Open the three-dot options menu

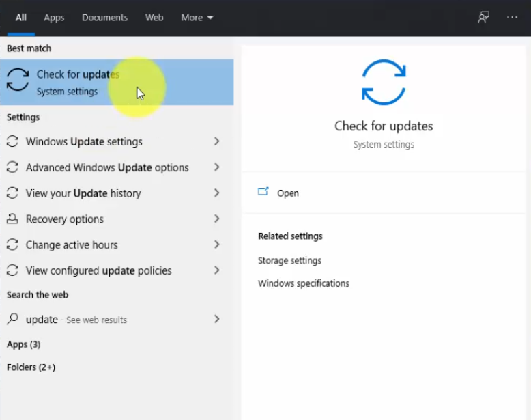point(512,17)
